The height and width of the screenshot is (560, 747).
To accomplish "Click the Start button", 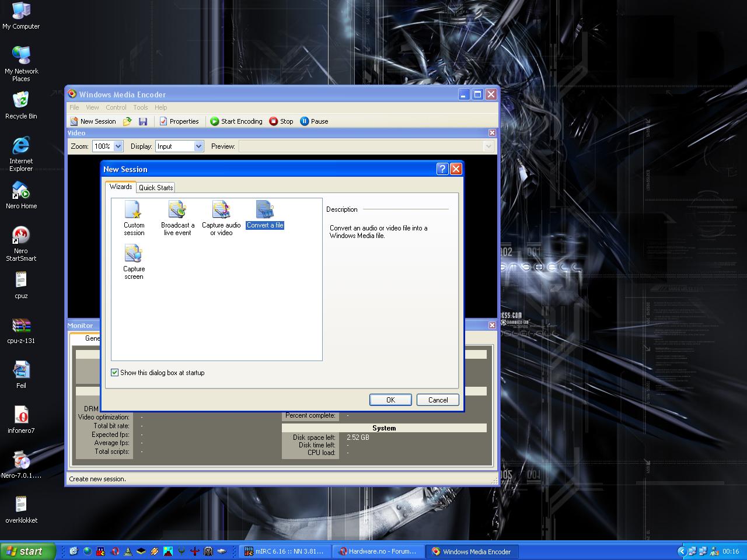I will 27,551.
